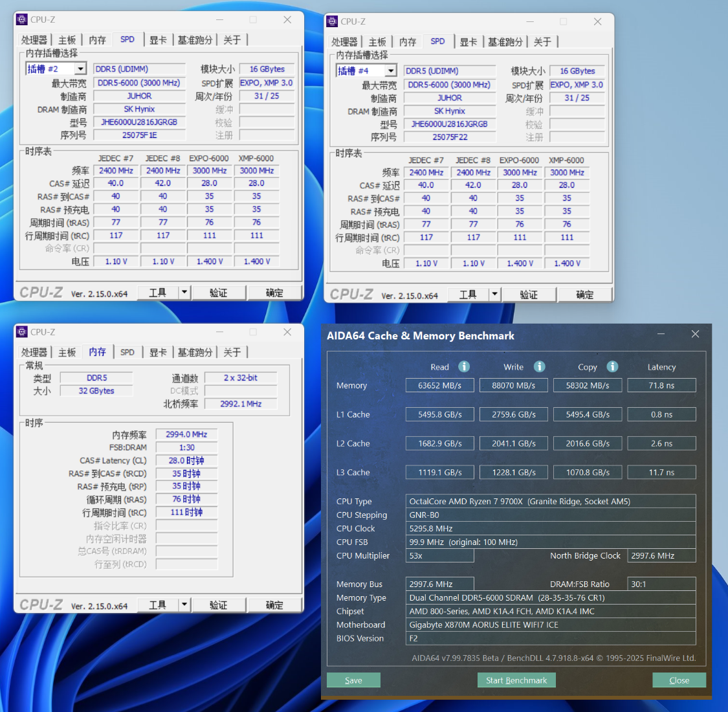Viewport: 728px width, 712px height.
Task: Click 工具 button in slot #4 CPU-Z window
Action: [x=468, y=294]
